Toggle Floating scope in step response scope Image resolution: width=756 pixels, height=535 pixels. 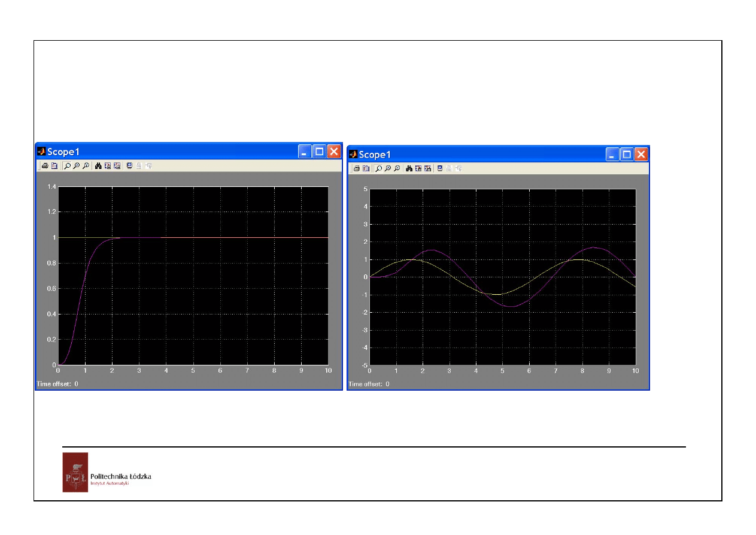(x=129, y=166)
